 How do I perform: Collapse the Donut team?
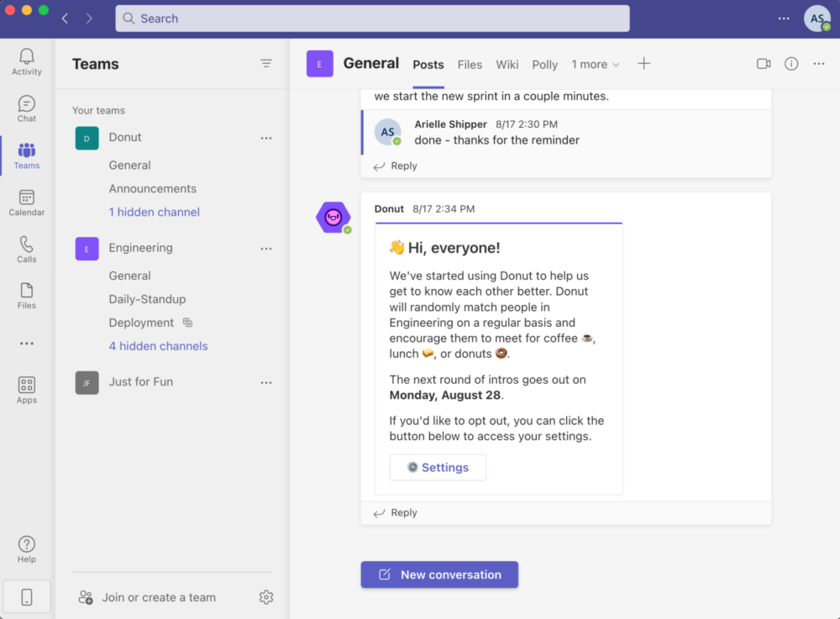(x=125, y=137)
